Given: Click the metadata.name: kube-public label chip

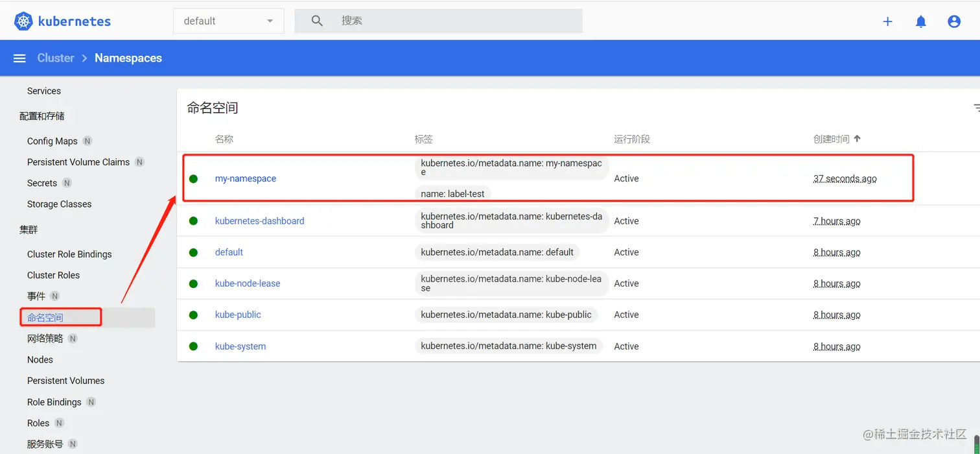Looking at the screenshot, I should coord(506,315).
